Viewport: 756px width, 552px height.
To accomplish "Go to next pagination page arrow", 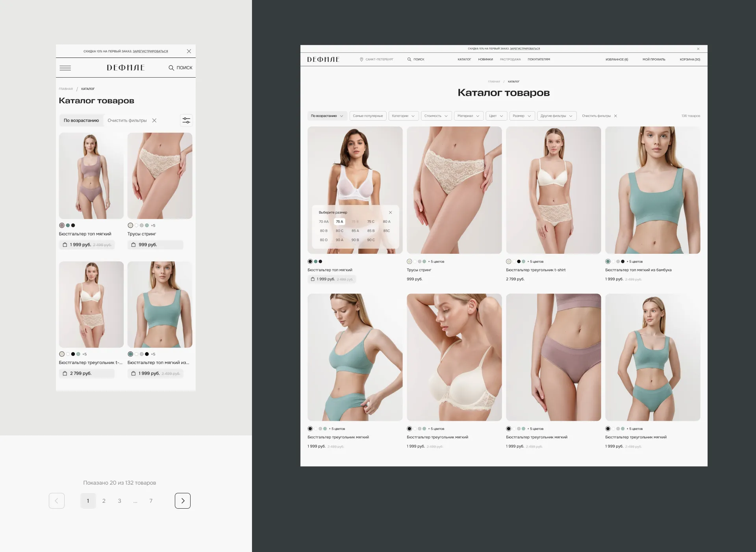I will click(183, 501).
